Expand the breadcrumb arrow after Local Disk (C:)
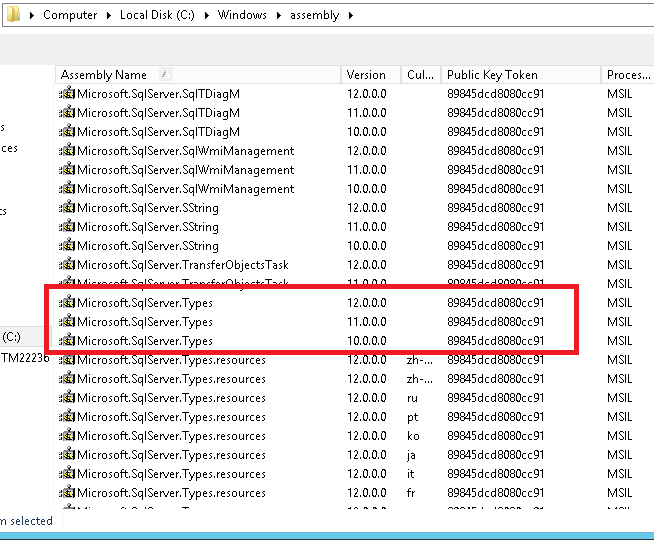This screenshot has width=654, height=540. point(207,15)
